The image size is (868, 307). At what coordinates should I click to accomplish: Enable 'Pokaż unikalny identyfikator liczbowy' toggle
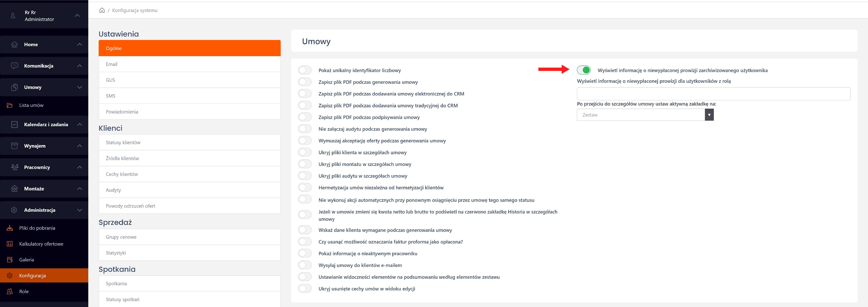coord(305,70)
